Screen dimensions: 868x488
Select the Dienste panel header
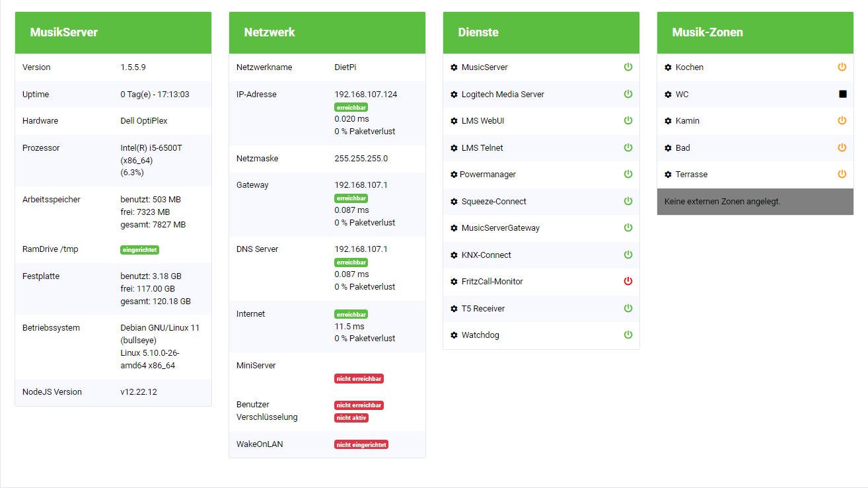(x=541, y=32)
